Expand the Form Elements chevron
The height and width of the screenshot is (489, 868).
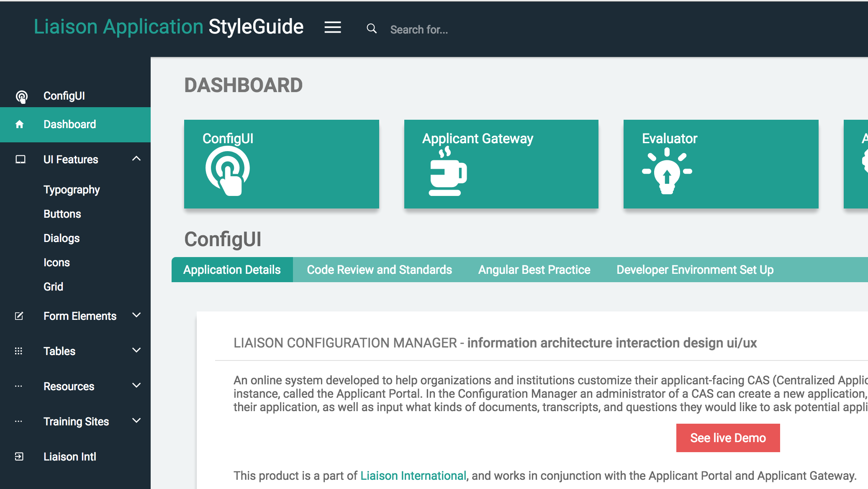point(136,315)
